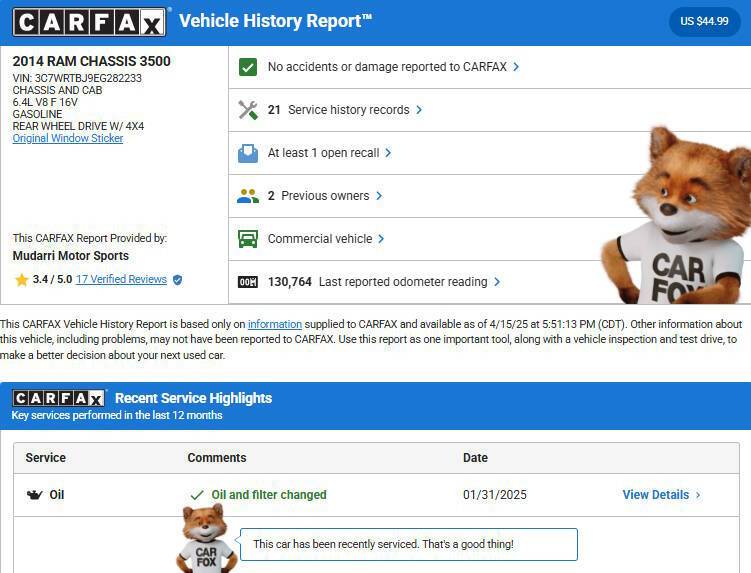751x573 pixels.
Task: Click the Vehicle History Report title
Action: pyautogui.click(x=275, y=21)
